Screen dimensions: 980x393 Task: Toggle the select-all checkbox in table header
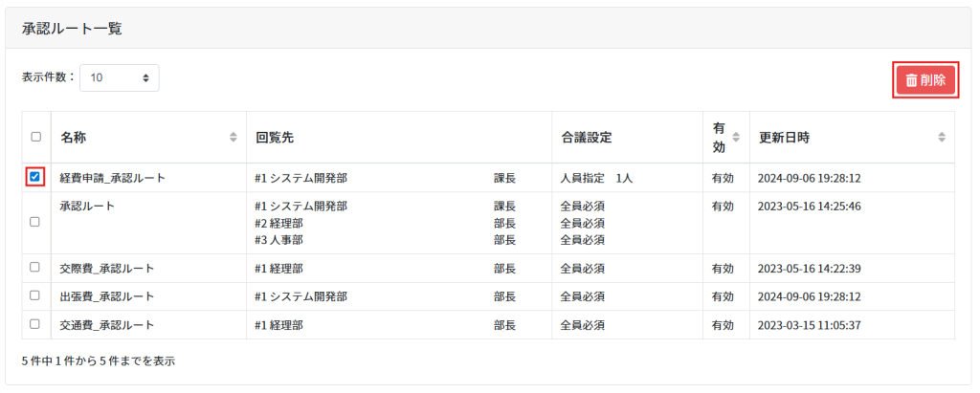click(x=35, y=138)
